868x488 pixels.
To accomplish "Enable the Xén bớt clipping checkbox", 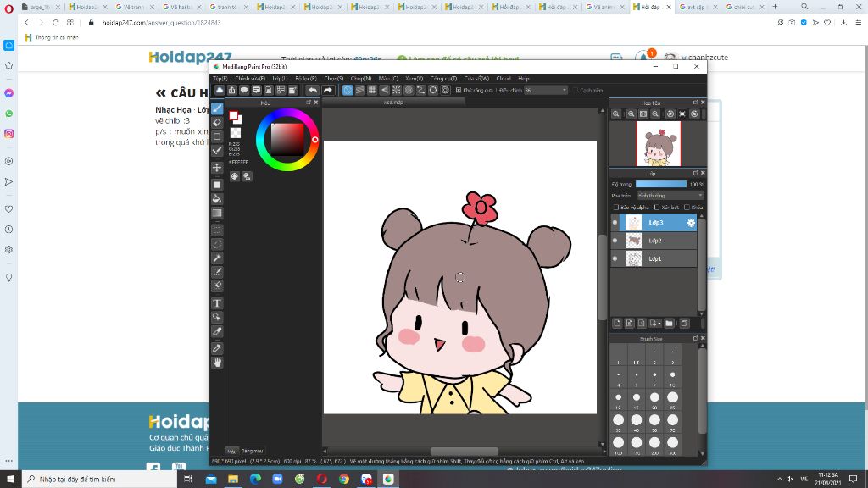I will coord(657,207).
